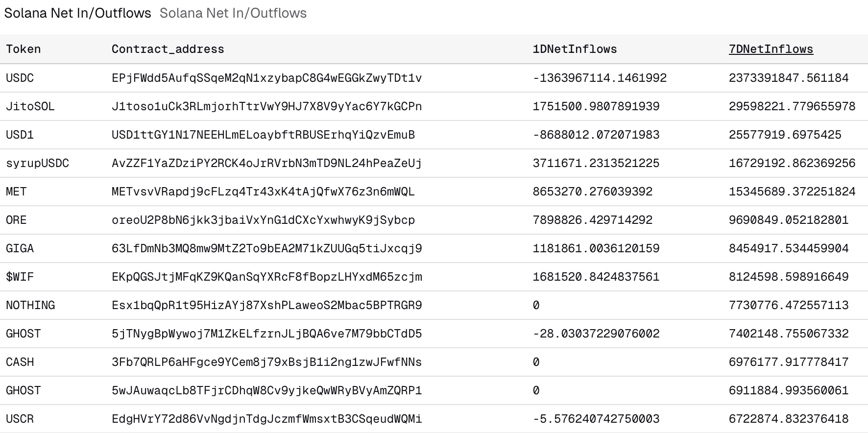Image resolution: width=868 pixels, height=433 pixels.
Task: Select 1D value -1363967114.1461992
Action: 600,78
